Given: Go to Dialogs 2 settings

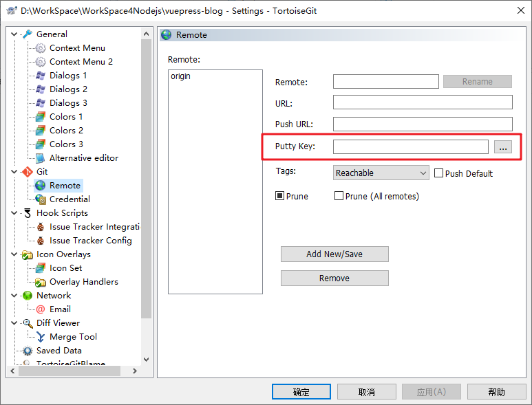Looking at the screenshot, I should (x=68, y=89).
